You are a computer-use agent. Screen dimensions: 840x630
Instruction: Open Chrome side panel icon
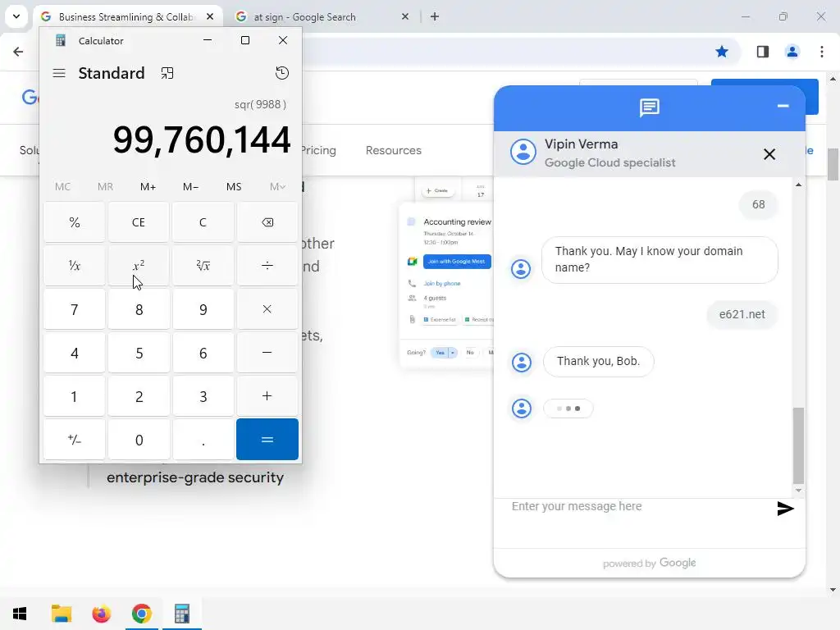[x=762, y=52]
